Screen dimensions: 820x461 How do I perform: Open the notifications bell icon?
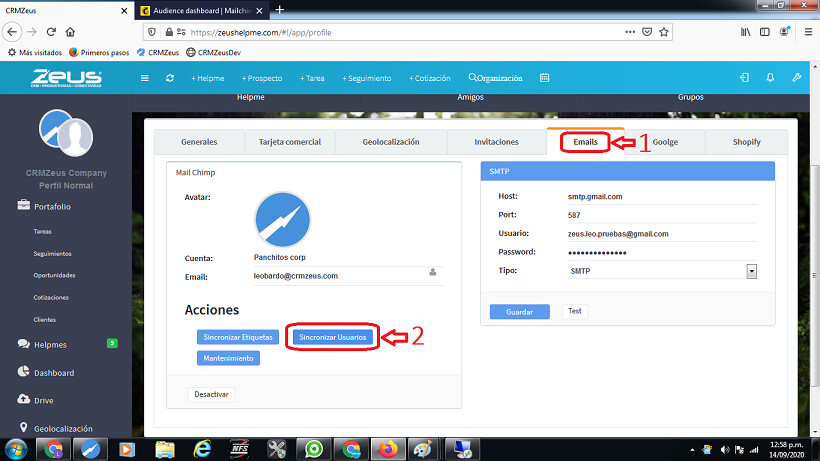pyautogui.click(x=770, y=77)
